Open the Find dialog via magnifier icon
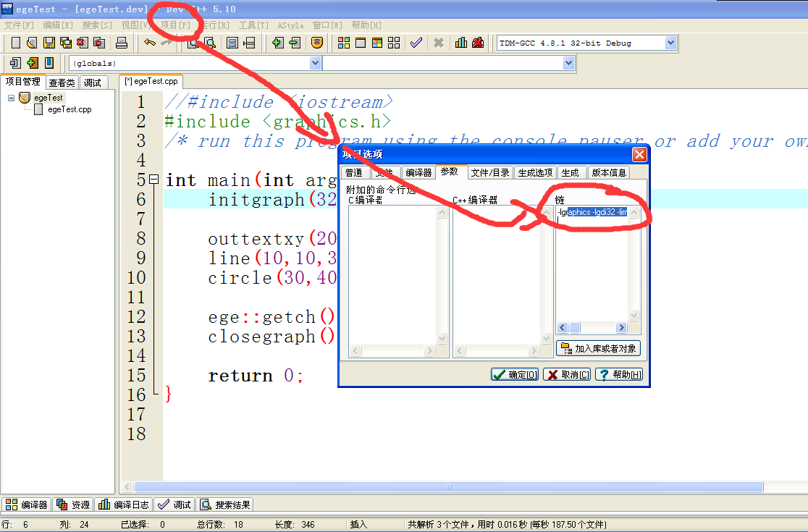Viewport: 808px width, 532px height. click(x=192, y=42)
